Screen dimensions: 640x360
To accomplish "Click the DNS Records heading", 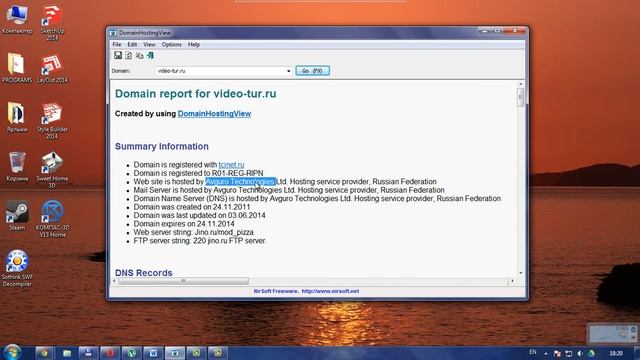I will tap(144, 273).
